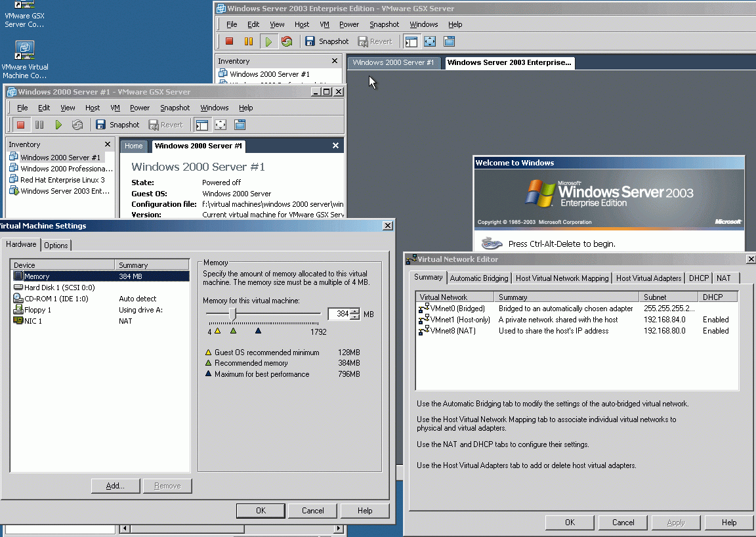
Task: Toggle the inventory view icon in Windows 2000 Server toolbar
Action: [x=202, y=125]
